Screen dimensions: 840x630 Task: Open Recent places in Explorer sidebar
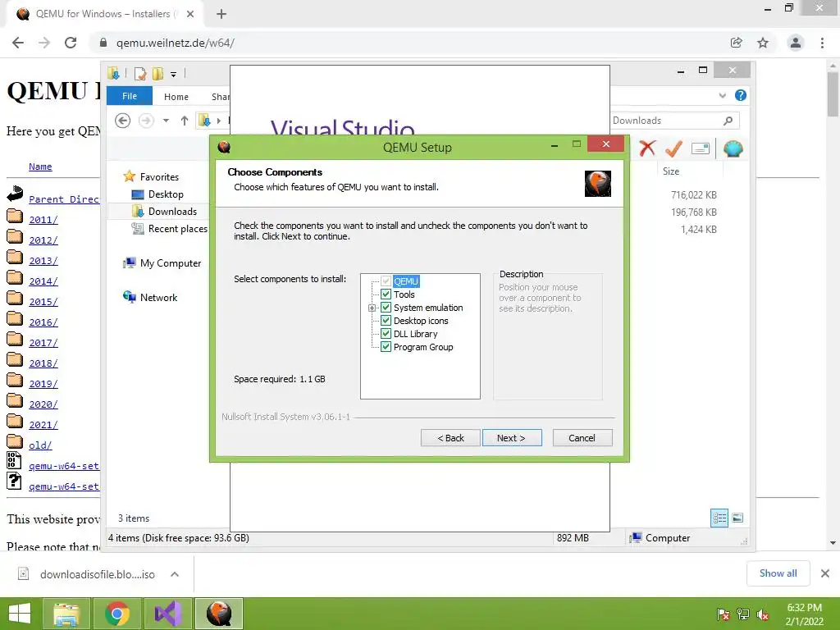(177, 228)
